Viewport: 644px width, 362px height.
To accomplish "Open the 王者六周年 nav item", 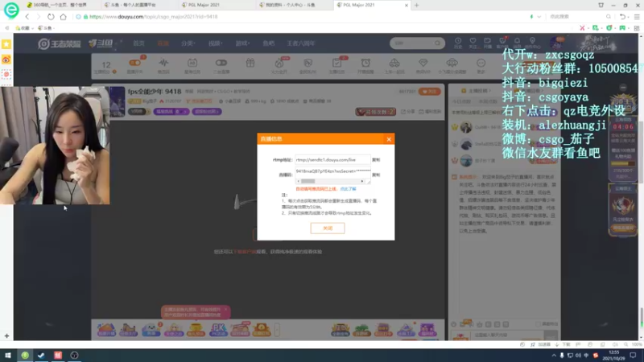I will pos(300,43).
